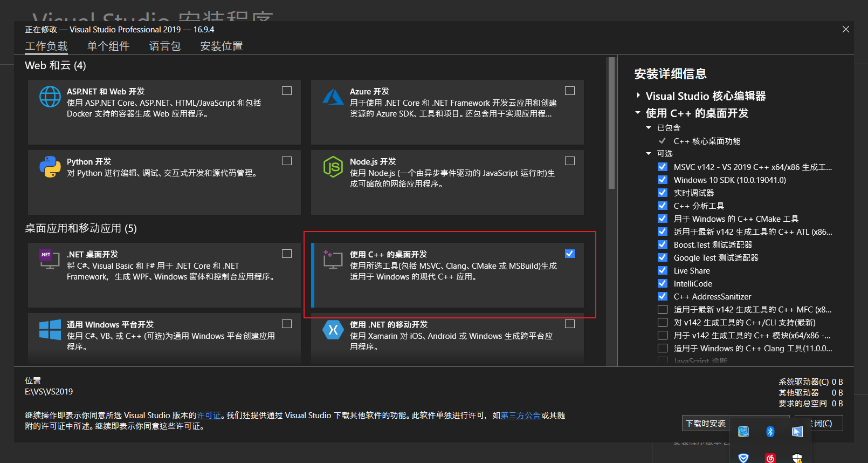Click the E:\VS\VS2019 location path
The image size is (868, 463).
click(x=49, y=392)
